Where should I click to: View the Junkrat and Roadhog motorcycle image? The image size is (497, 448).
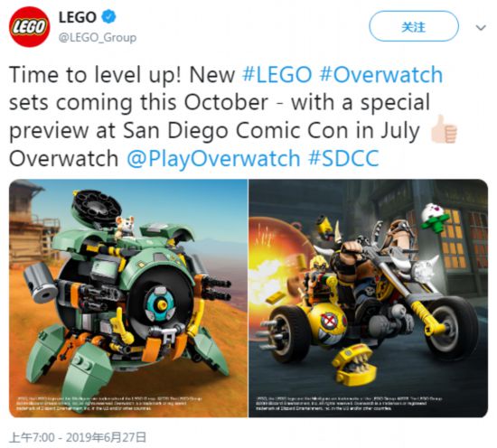pyautogui.click(x=368, y=298)
